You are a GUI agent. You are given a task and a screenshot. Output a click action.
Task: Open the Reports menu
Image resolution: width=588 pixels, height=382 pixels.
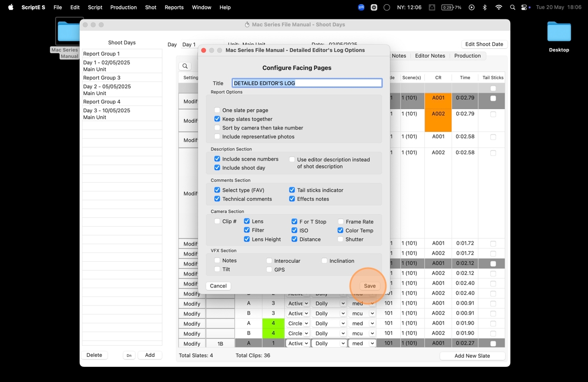(174, 7)
